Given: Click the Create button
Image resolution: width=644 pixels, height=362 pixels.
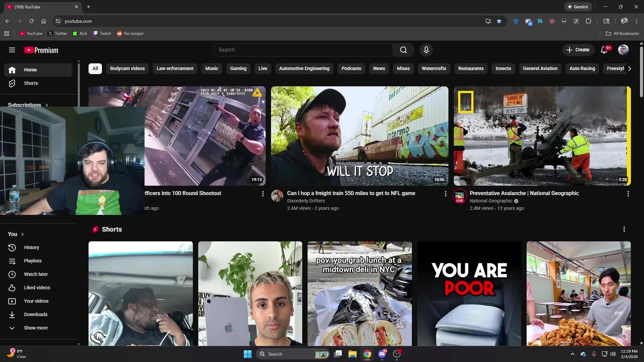Looking at the screenshot, I should 578,50.
